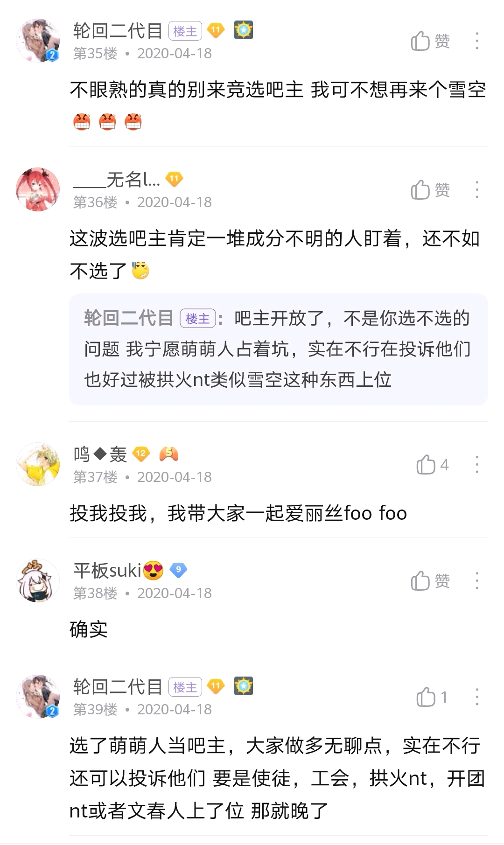
Task: Open more options for 39th floor post
Action: point(476,697)
